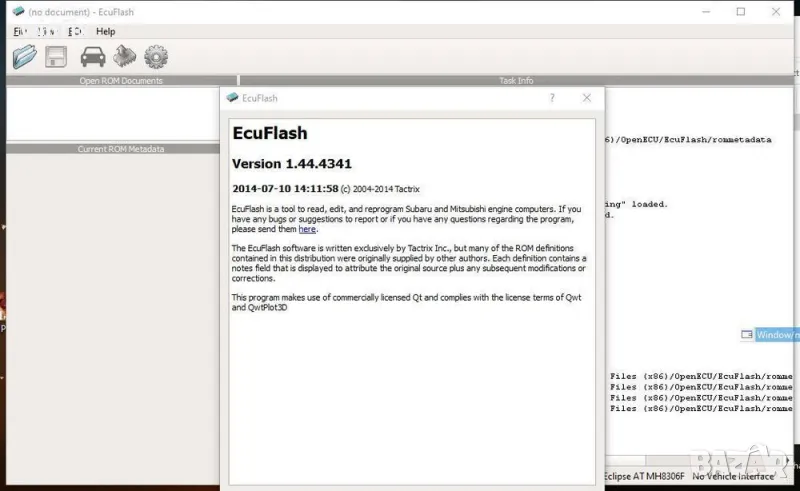Click the Write to ECU chip icon
Image resolution: width=800 pixels, height=491 pixels.
coord(124,57)
